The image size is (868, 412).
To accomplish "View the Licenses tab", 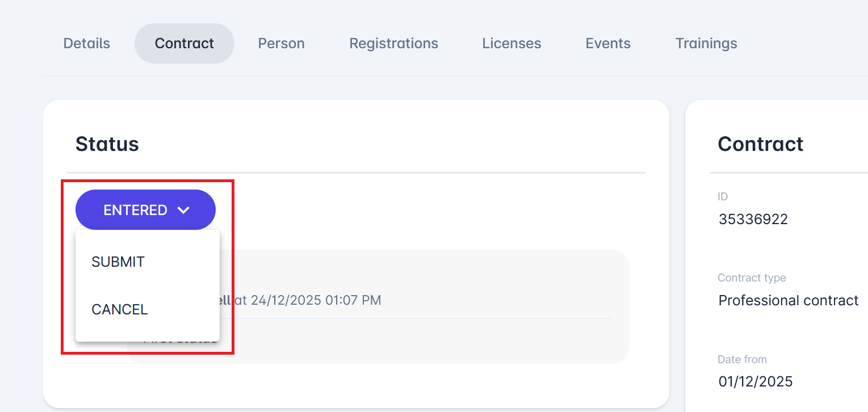I will (x=511, y=43).
